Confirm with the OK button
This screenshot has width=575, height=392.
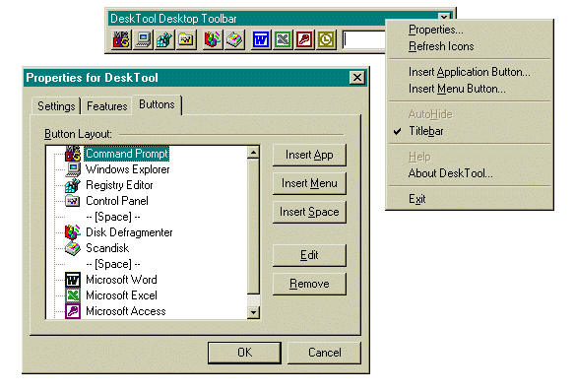click(x=244, y=353)
